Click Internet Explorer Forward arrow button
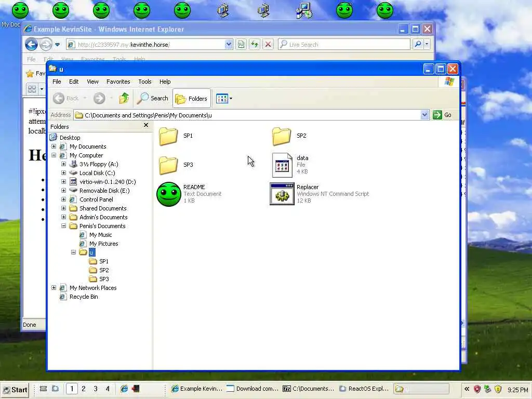 tap(46, 44)
